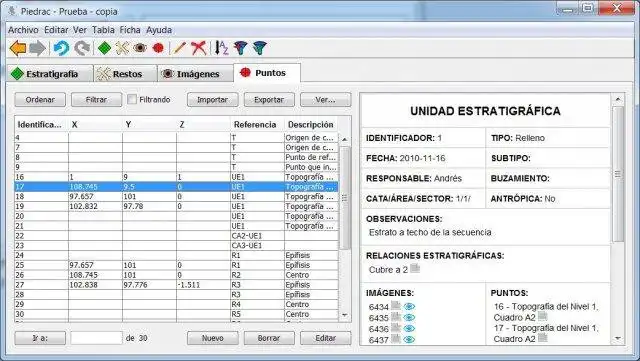Click the Editar button below table

coord(325,338)
